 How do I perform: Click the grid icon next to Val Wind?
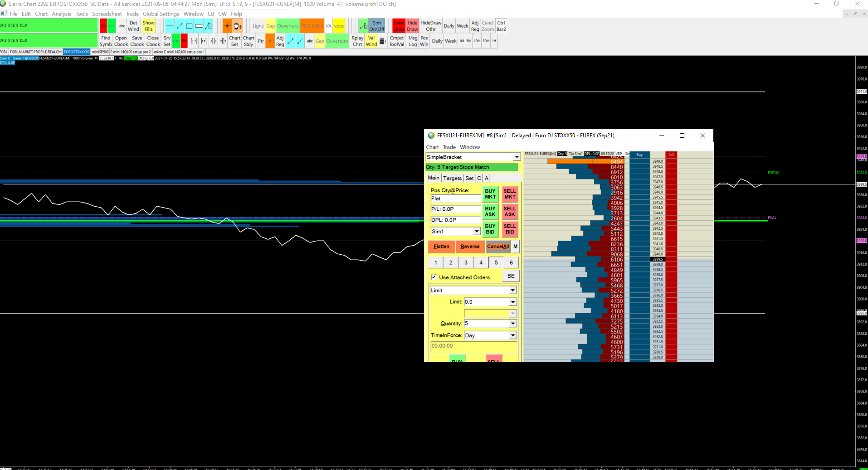pyautogui.click(x=383, y=41)
